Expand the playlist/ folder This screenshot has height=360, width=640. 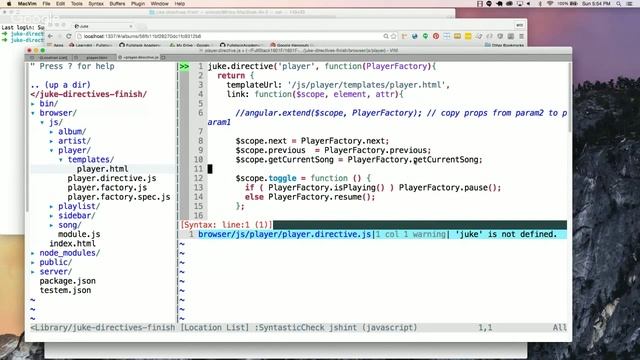(x=51, y=207)
